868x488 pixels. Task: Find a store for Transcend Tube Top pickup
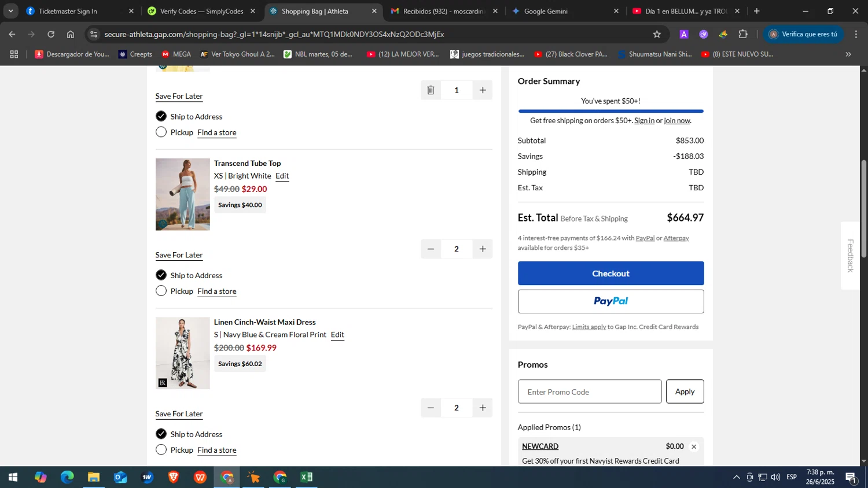(x=216, y=291)
